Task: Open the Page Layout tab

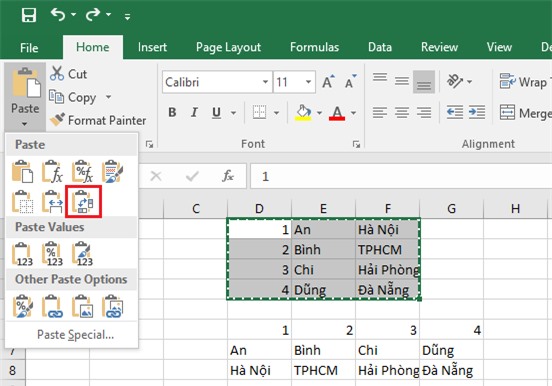Action: (x=228, y=47)
